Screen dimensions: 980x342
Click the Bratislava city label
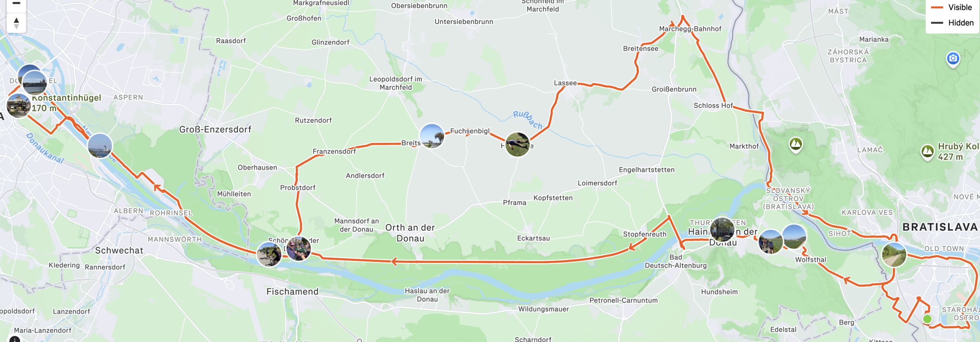(x=940, y=227)
